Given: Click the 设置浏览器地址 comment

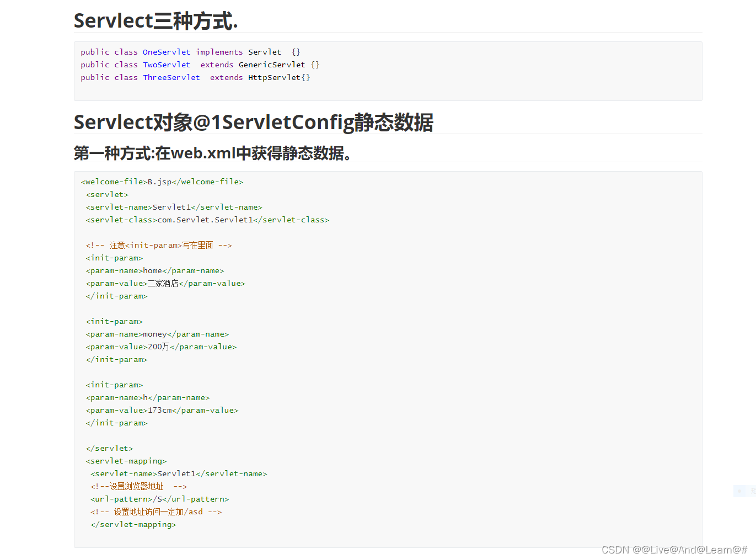Looking at the screenshot, I should tap(138, 486).
